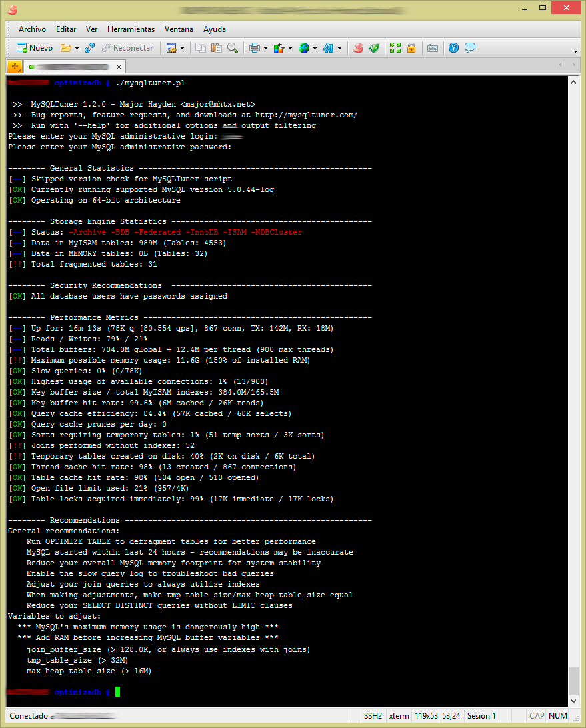
Task: Click the font letter icon
Action: coord(329,48)
